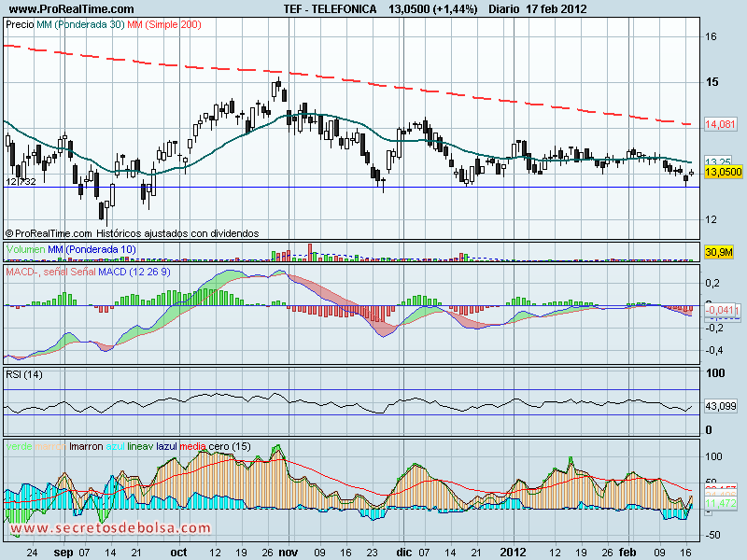Viewport: 747px width, 560px height.
Task: Click the Diario 17 feb 2012 label
Action: click(538, 8)
